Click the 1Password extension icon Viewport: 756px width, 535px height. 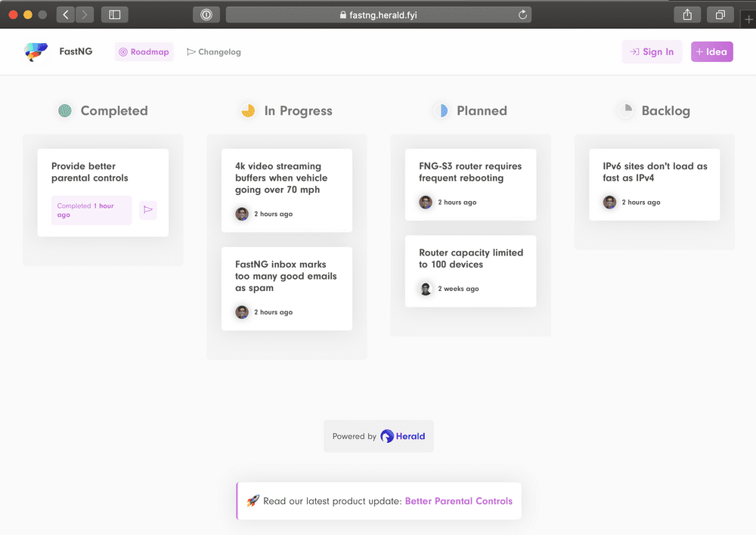tap(206, 14)
